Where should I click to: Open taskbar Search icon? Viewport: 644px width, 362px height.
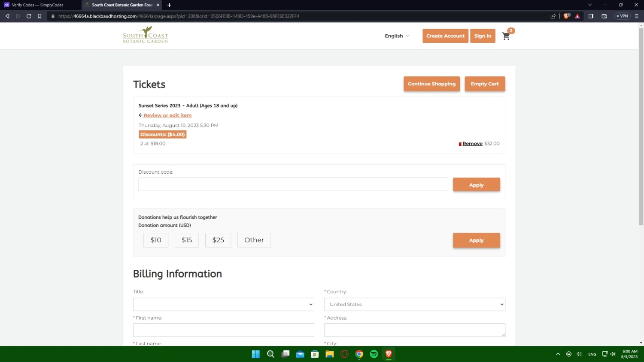(270, 354)
